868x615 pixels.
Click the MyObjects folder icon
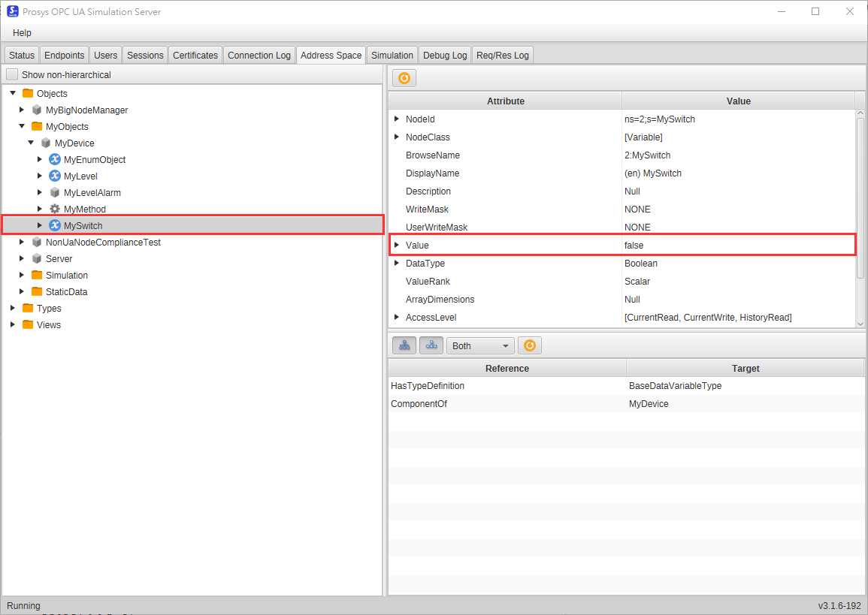click(37, 126)
